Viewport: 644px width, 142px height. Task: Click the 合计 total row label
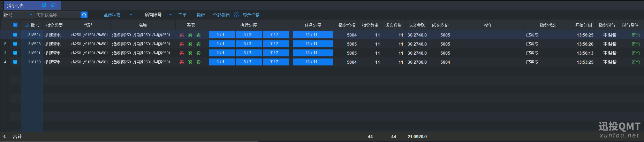coord(17,136)
